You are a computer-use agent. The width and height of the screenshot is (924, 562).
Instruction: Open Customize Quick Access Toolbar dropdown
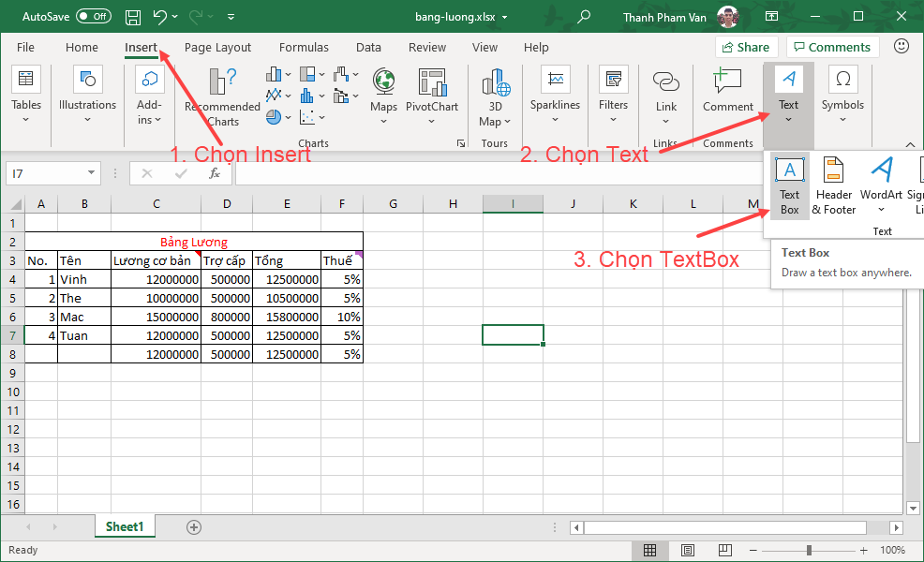coord(231,17)
